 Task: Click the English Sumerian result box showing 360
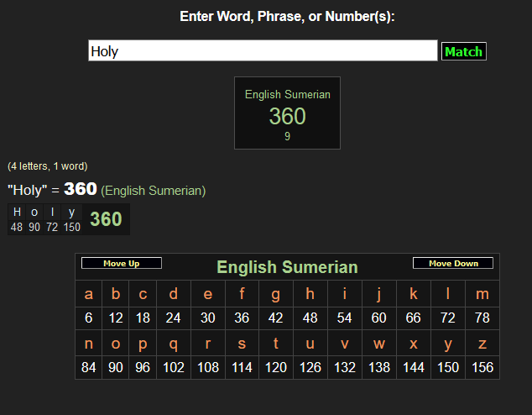(x=287, y=113)
